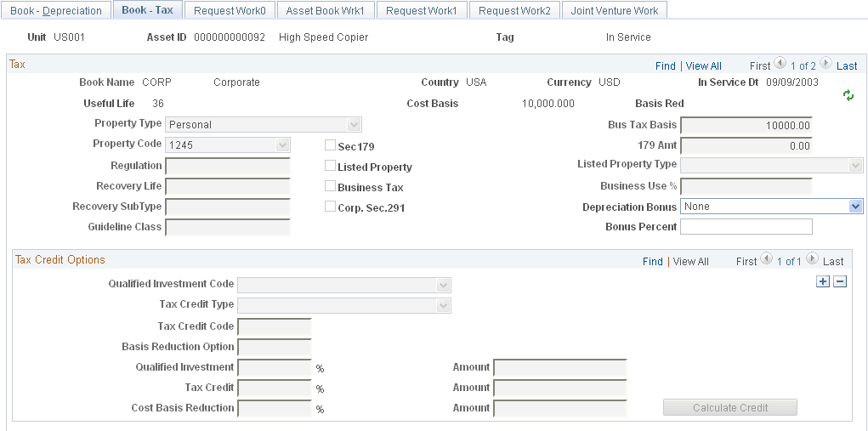
Task: Click the Last link in Tax header
Action: click(x=847, y=65)
